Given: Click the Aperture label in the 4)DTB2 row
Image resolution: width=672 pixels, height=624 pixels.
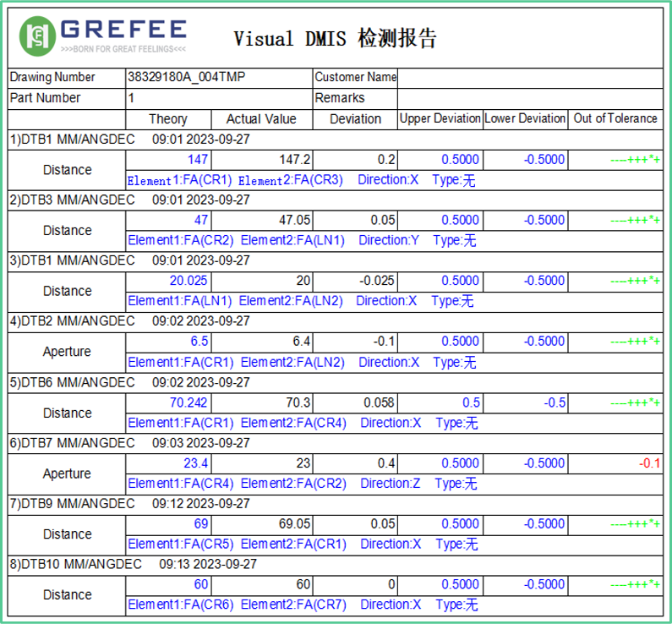Looking at the screenshot, I should point(67,352).
